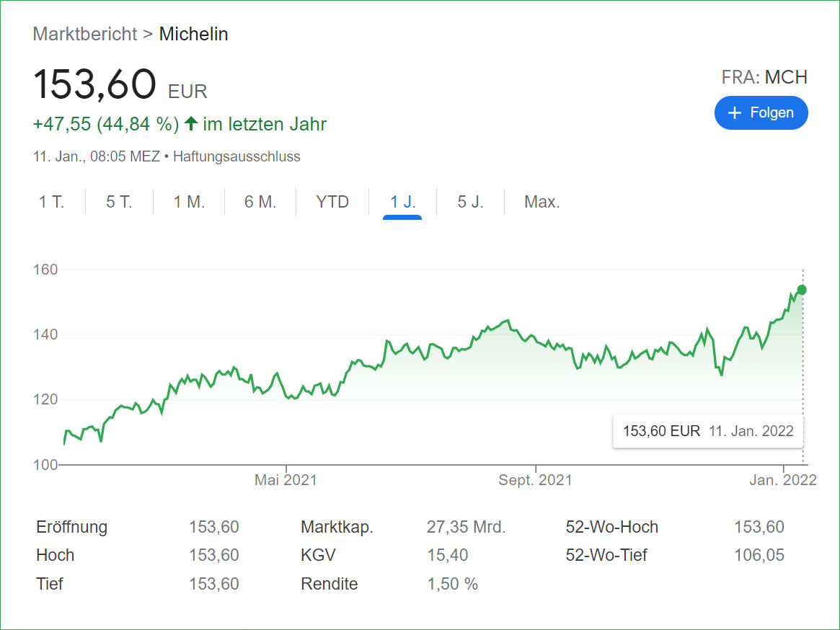The image size is (840, 630).
Task: Show the Max. chart range
Action: (542, 202)
